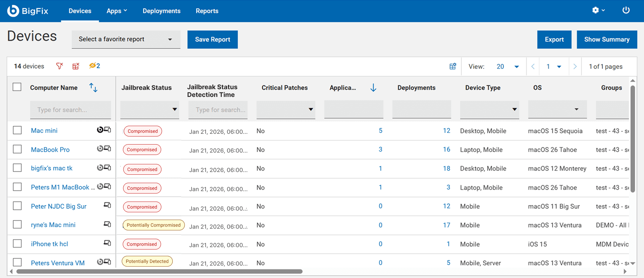Image resolution: width=644 pixels, height=278 pixels.
Task: Click the BigFix agent icon for Mac mini
Action: (100, 130)
